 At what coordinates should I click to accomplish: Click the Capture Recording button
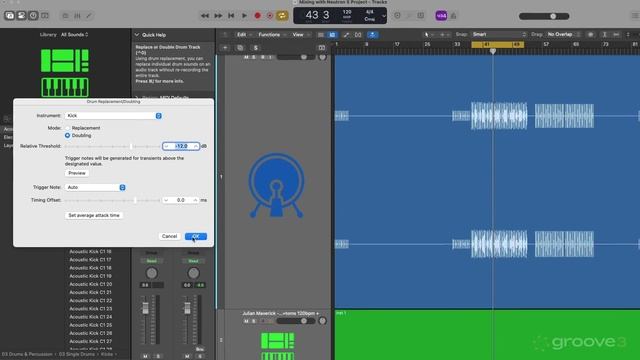click(270, 16)
